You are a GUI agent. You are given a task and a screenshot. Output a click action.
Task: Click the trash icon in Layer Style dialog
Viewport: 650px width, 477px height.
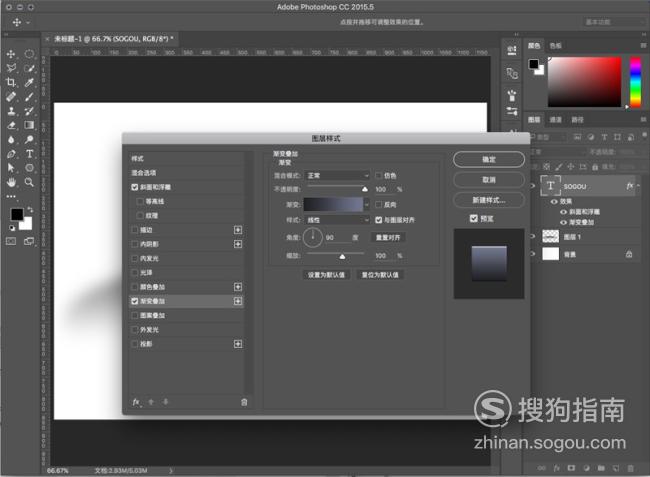244,402
